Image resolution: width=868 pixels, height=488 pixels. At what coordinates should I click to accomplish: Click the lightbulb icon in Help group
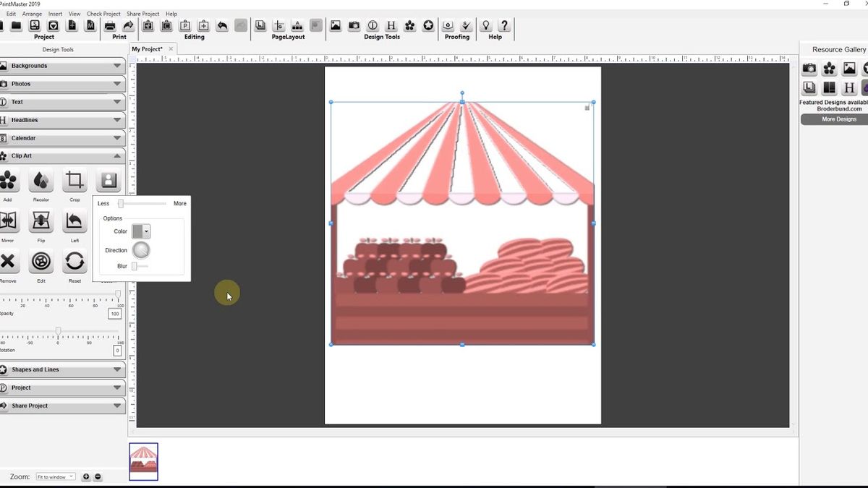[x=486, y=25]
